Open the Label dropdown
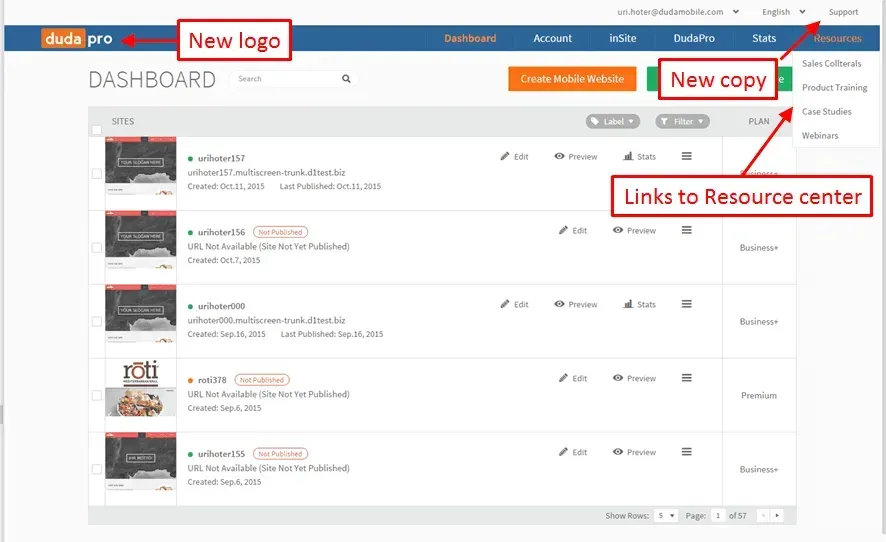This screenshot has height=542, width=886. click(613, 122)
